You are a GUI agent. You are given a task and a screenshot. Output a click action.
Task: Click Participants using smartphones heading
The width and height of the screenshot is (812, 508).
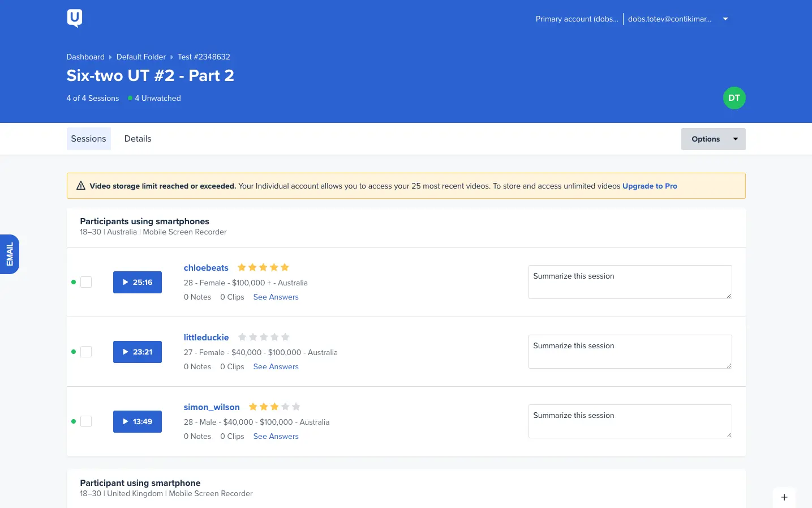pyautogui.click(x=144, y=221)
